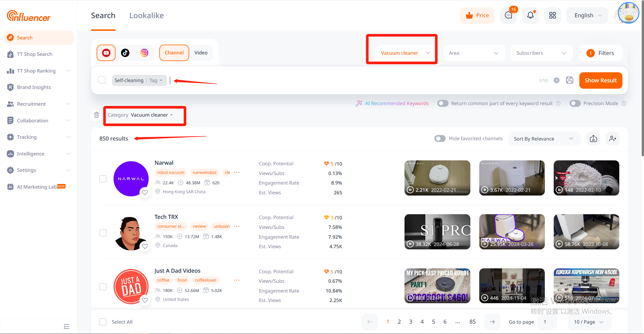The image size is (644, 334).
Task: Toggle Hide favorited channels switch
Action: (440, 139)
